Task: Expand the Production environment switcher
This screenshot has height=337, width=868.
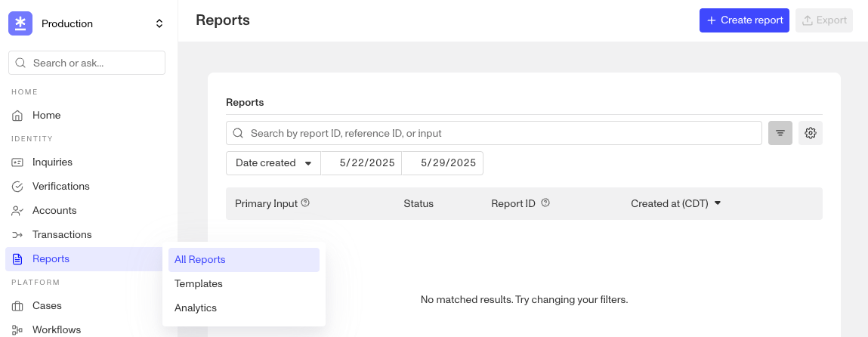Action: point(159,23)
